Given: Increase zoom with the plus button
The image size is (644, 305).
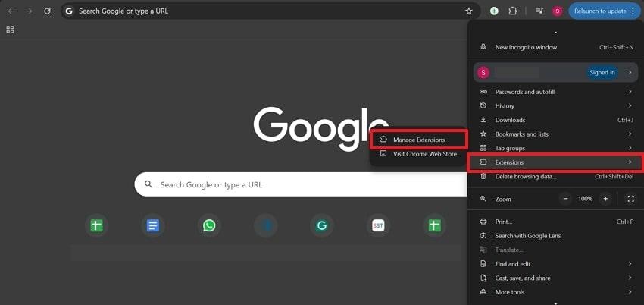Looking at the screenshot, I should (x=605, y=199).
